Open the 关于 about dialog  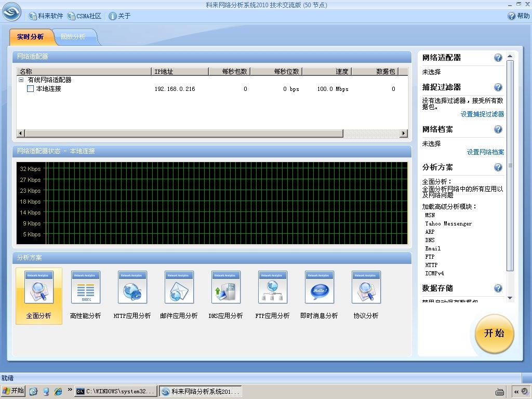coord(119,16)
